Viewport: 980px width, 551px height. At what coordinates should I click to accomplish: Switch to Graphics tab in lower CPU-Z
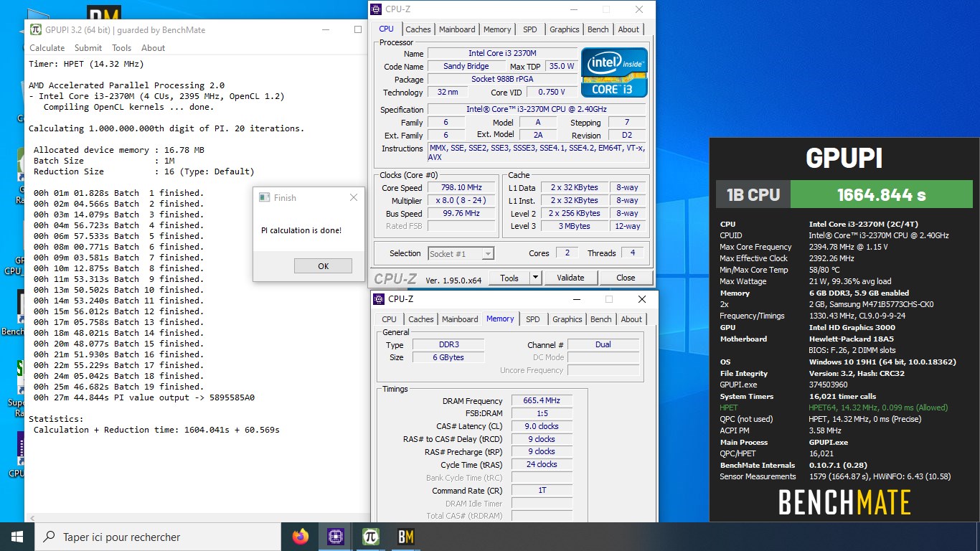(567, 319)
